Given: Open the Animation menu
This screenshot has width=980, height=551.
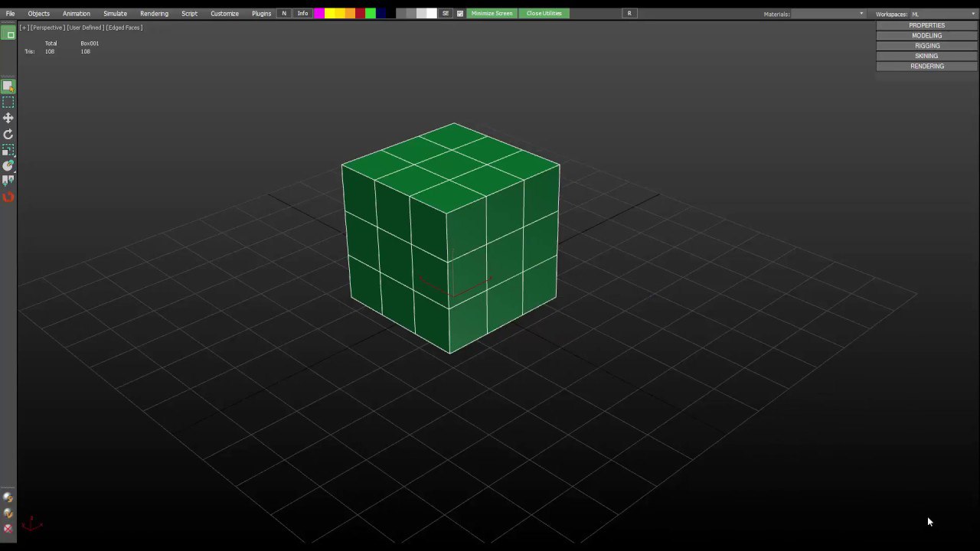Looking at the screenshot, I should 76,14.
